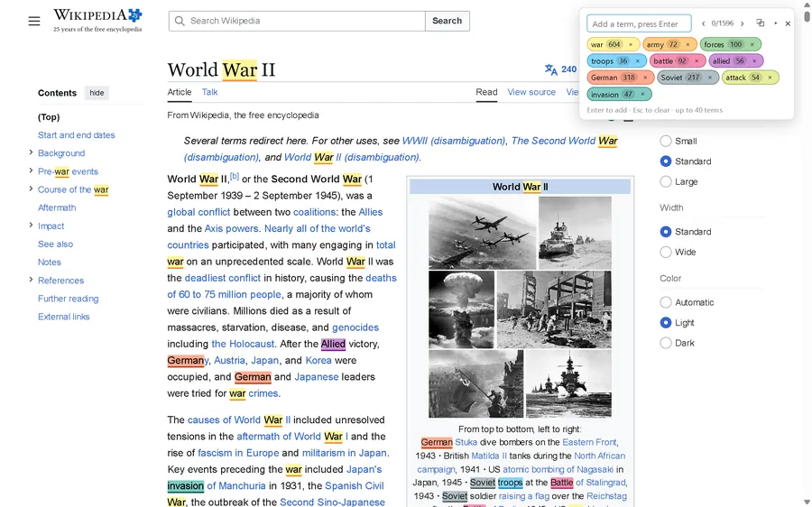Open 'Further reading' contents entry
This screenshot has width=812, height=507.
tap(68, 299)
